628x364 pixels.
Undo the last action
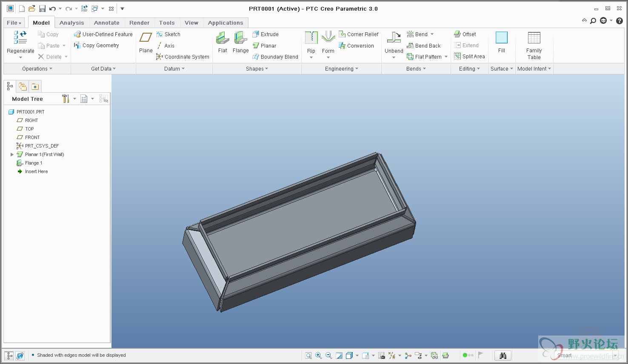[x=52, y=9]
